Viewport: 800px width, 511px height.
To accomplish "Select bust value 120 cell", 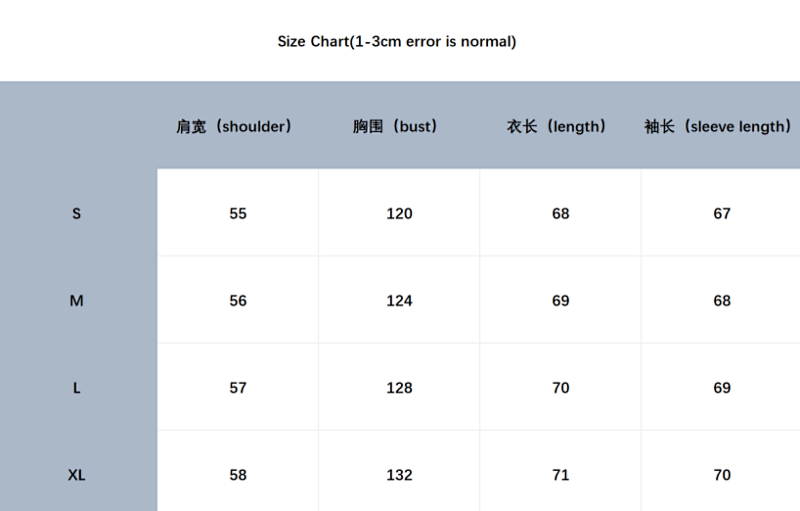I will 399,213.
